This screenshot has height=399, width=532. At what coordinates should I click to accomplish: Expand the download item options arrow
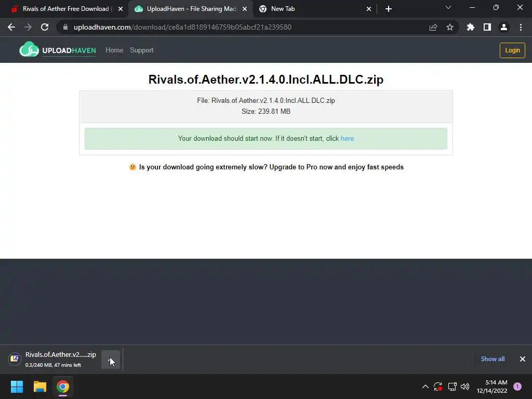[111, 360]
